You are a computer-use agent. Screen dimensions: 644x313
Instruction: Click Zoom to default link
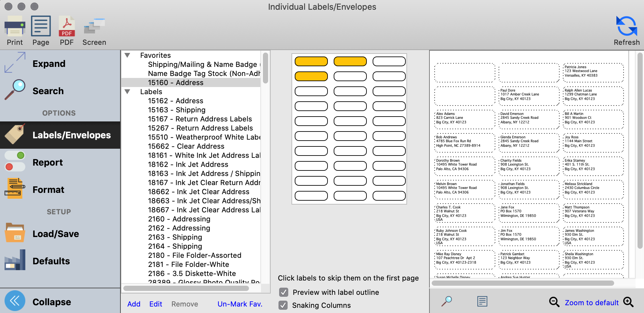[592, 303]
